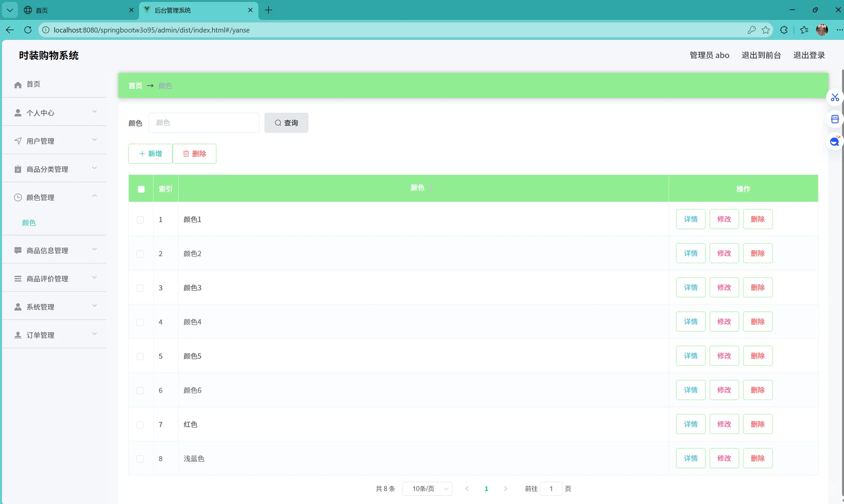Click the stamp icon beside 订单管理
Screen dimensions: 844x504
click(x=18, y=335)
